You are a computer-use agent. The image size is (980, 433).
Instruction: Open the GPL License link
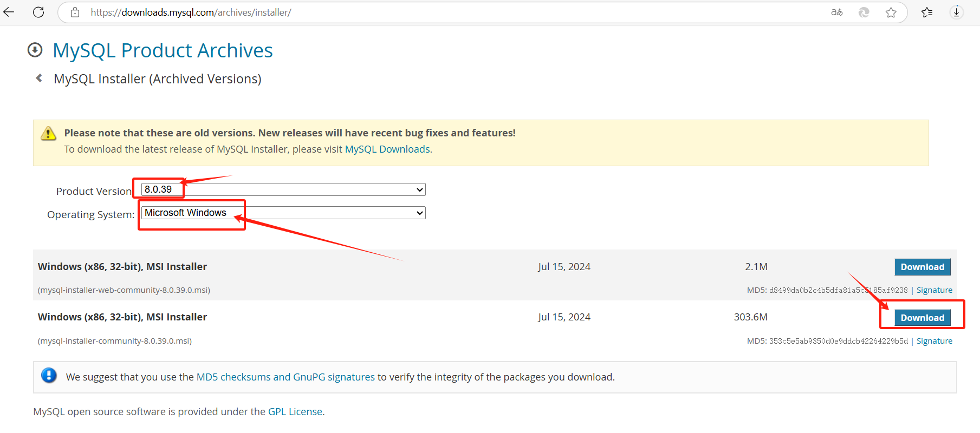coord(295,411)
